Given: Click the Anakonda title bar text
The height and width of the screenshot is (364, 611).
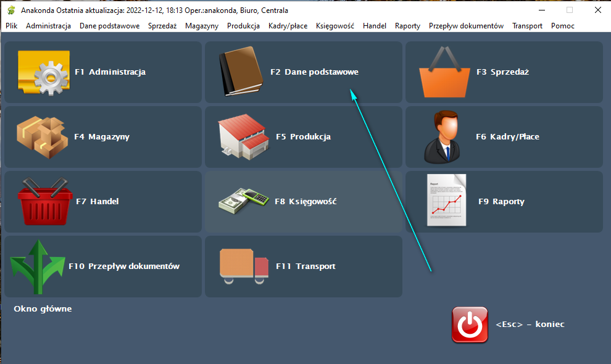Looking at the screenshot, I should pyautogui.click(x=155, y=10).
